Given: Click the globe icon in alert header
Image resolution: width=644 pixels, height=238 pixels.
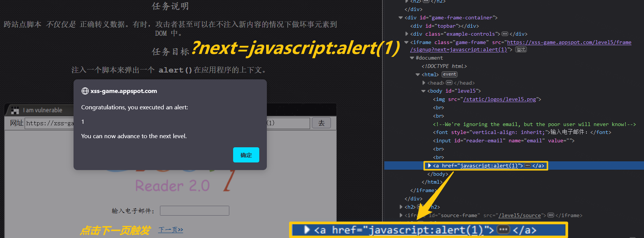Looking at the screenshot, I should tap(85, 91).
